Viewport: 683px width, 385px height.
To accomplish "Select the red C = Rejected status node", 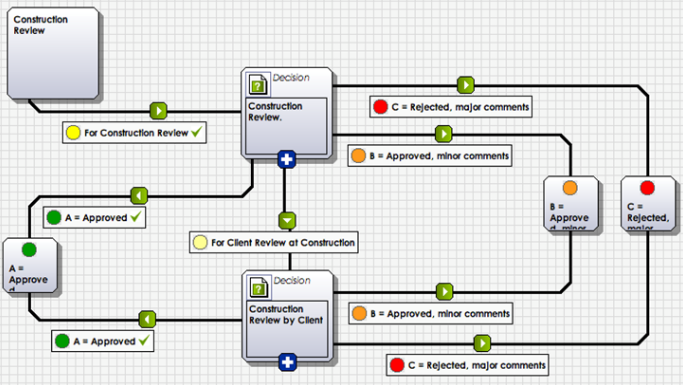I will tap(649, 203).
